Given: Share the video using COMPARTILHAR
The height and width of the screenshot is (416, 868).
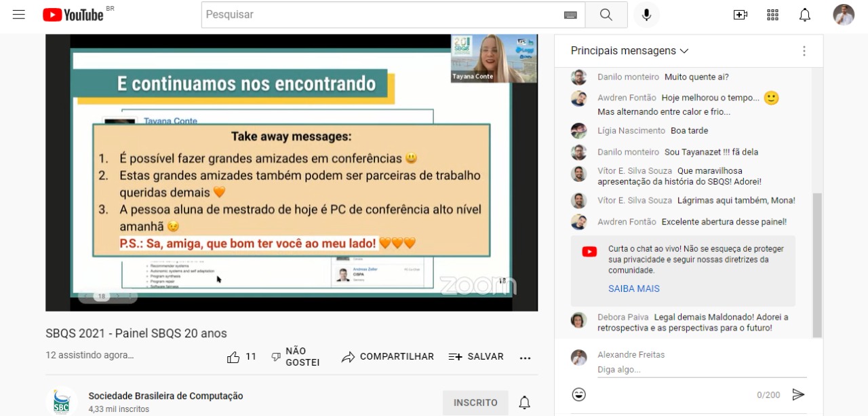Looking at the screenshot, I should coord(388,357).
